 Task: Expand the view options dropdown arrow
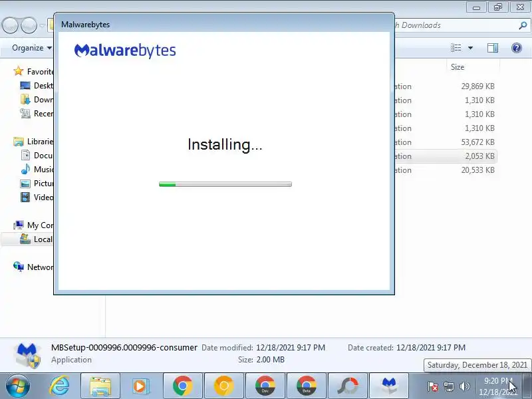click(x=470, y=48)
